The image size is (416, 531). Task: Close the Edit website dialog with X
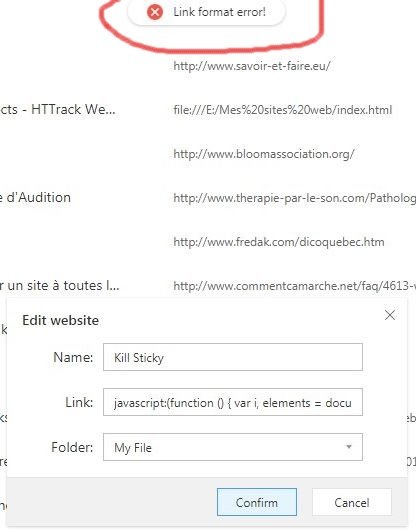click(390, 315)
